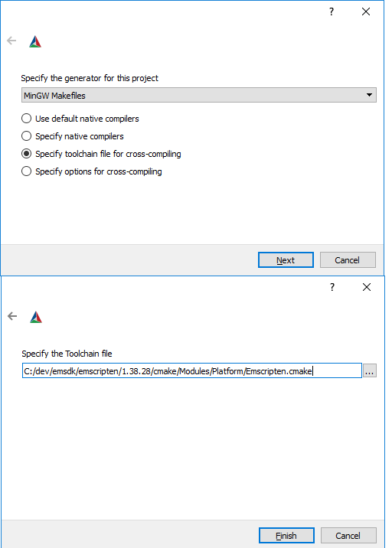
Task: Click the CMake logo in the generator dialog
Action: pyautogui.click(x=35, y=41)
